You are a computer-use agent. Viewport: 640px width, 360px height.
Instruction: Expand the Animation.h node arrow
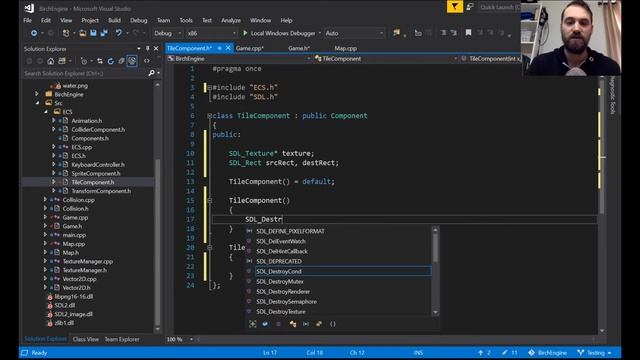[53, 121]
